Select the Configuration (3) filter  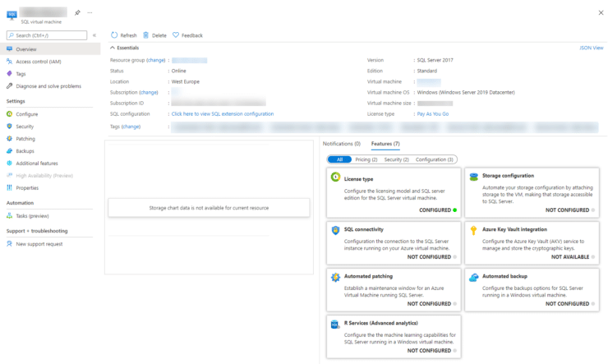point(435,159)
